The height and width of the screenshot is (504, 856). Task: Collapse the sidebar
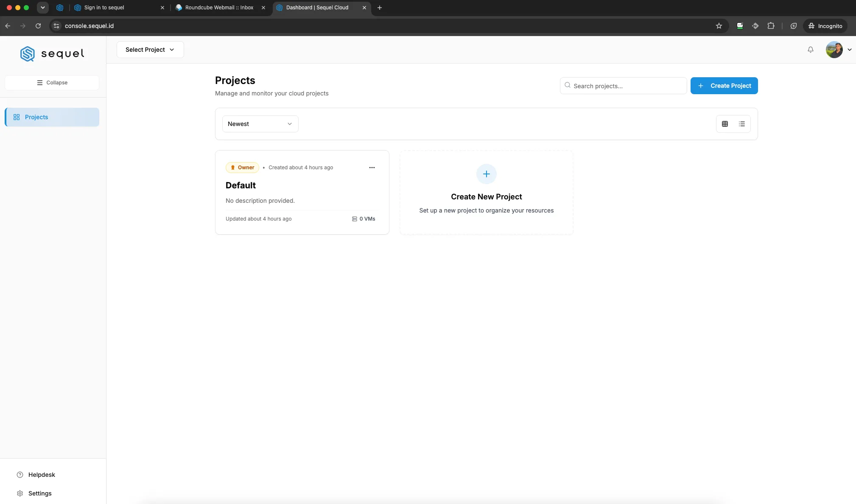(52, 83)
